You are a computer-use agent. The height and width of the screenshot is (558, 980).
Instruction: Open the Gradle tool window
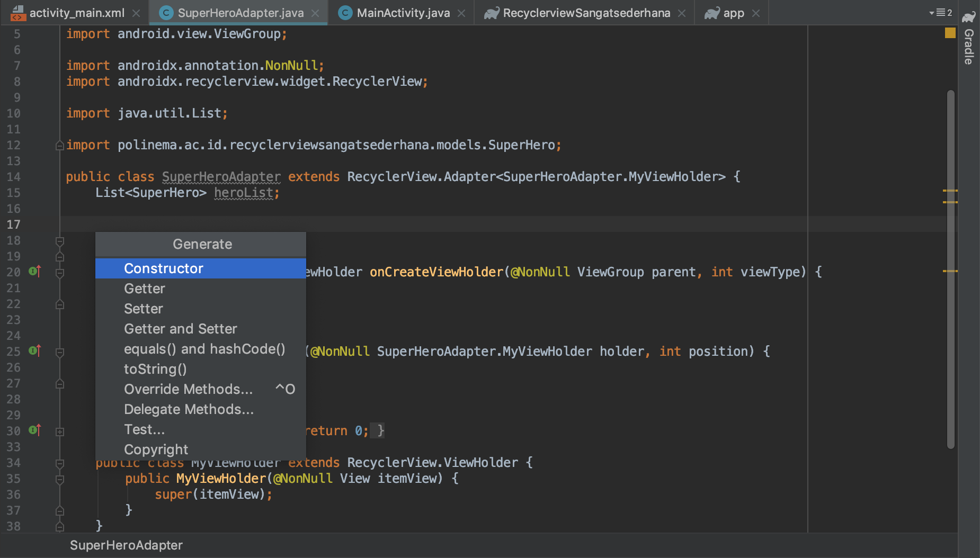(969, 38)
